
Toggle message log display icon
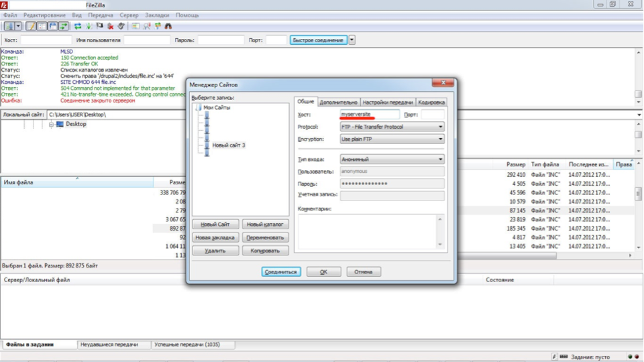[x=32, y=26]
